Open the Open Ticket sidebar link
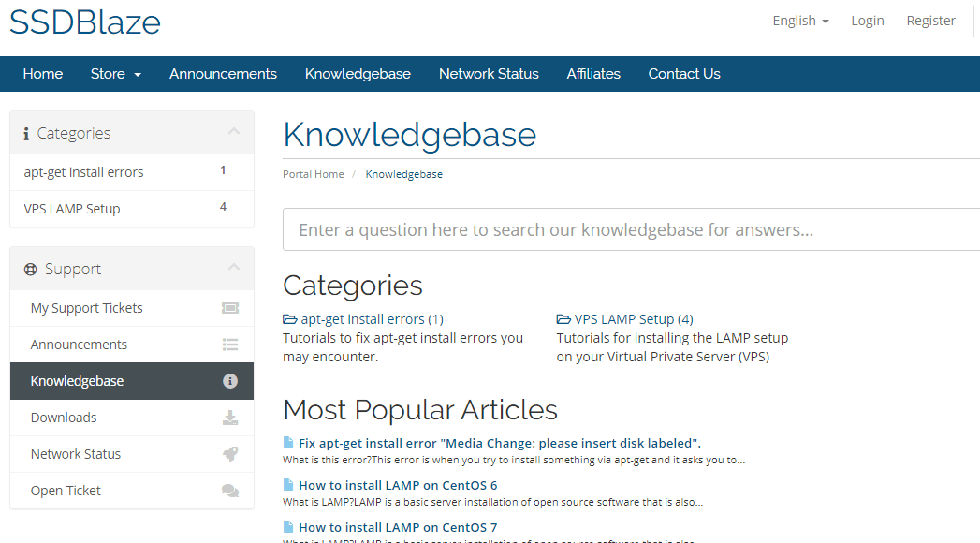The width and height of the screenshot is (980, 543). pos(132,491)
